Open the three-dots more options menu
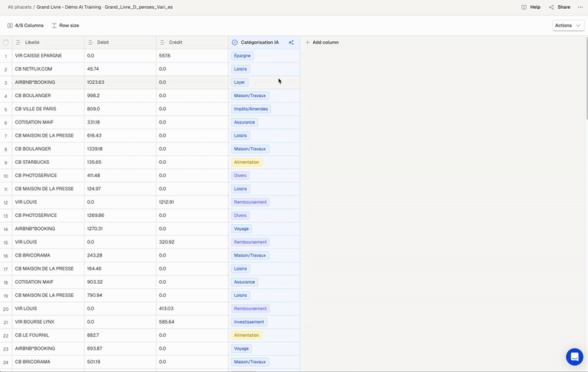 pos(580,7)
